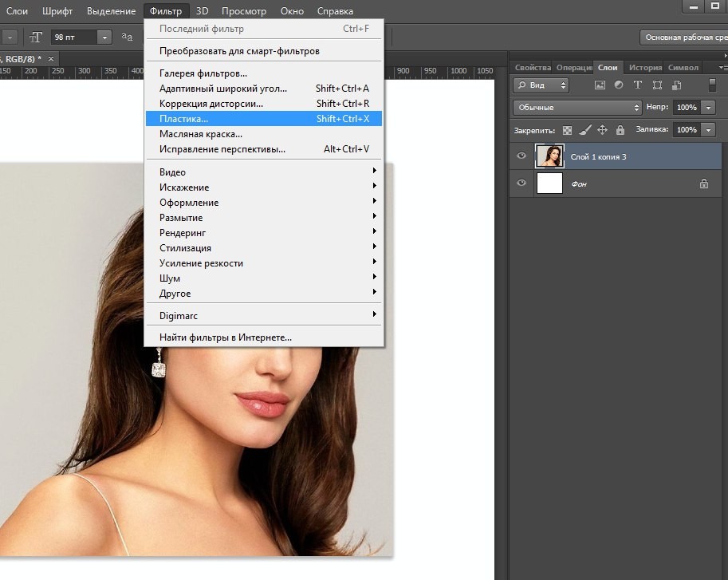Expand the Стилизация submenu
This screenshot has height=580, width=728.
tap(264, 248)
